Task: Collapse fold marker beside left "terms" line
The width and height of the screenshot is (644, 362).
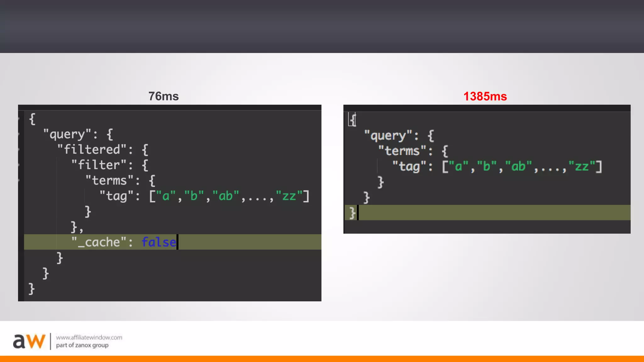Action: 19,180
